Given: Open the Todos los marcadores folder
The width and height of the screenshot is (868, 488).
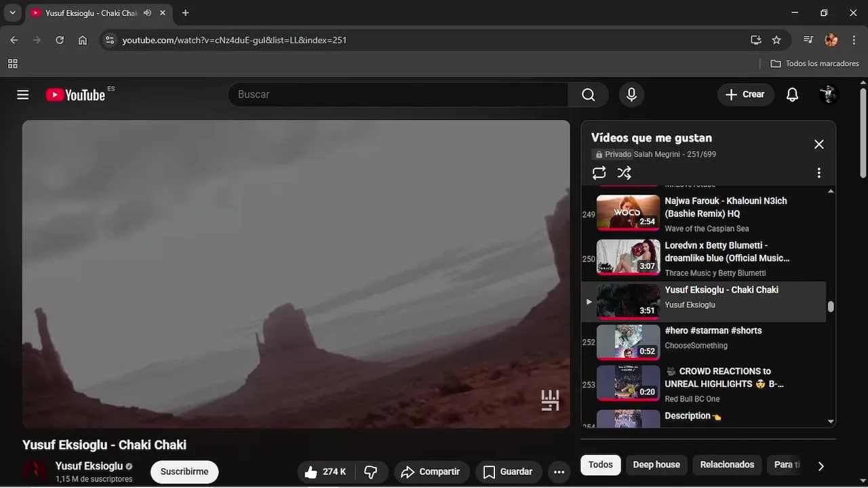Looking at the screenshot, I should click(x=815, y=64).
